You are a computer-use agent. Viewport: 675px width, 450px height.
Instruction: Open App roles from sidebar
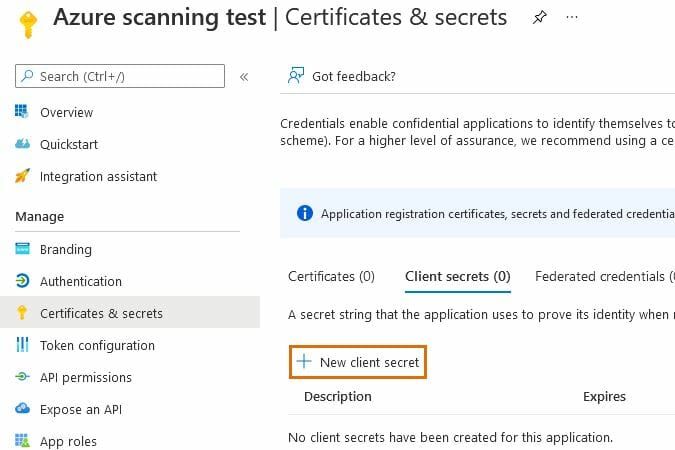(68, 441)
